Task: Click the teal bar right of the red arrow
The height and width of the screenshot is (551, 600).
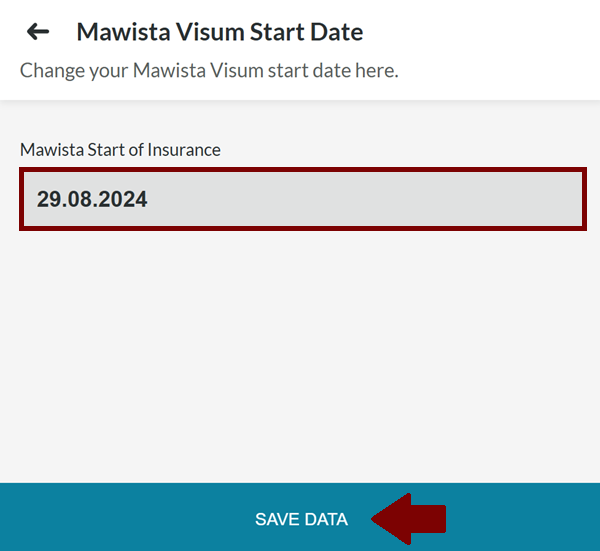Action: point(520,519)
